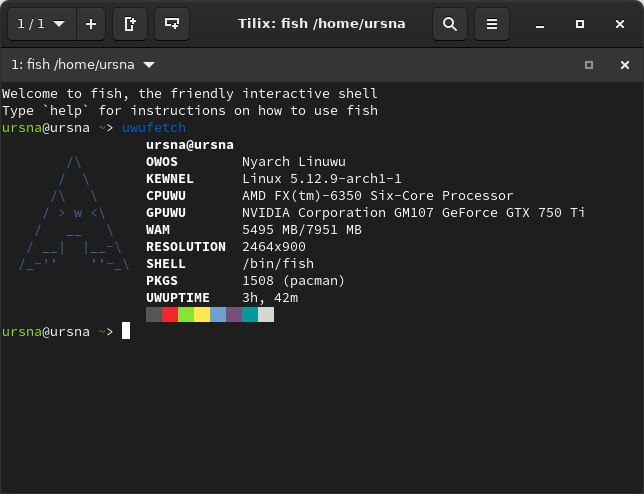Add terminal down using the split icon
The height and width of the screenshot is (494, 644).
pos(172,24)
